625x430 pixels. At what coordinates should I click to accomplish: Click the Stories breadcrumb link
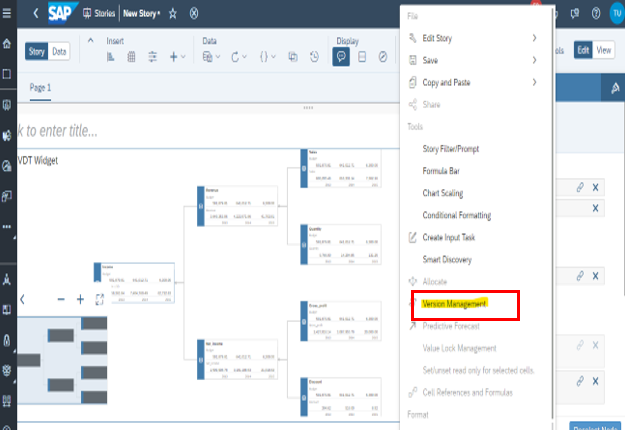(98, 14)
